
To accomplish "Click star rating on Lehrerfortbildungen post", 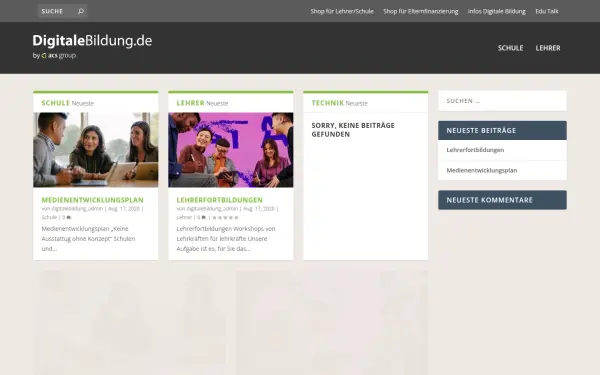I will [225, 217].
